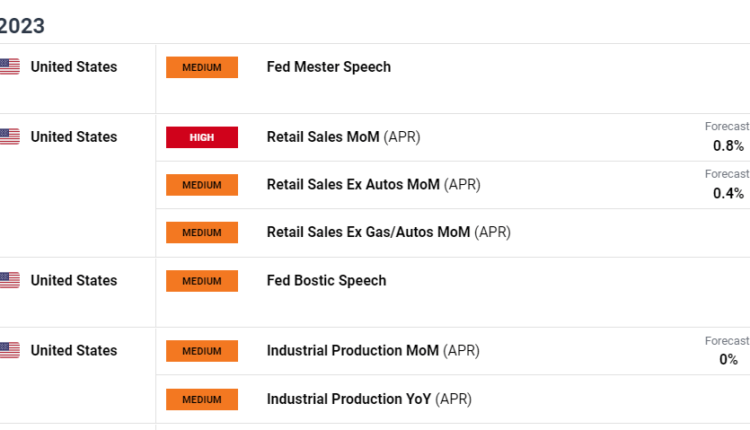Click the 0.8% forecast value
The image size is (750, 430).
tap(728, 146)
